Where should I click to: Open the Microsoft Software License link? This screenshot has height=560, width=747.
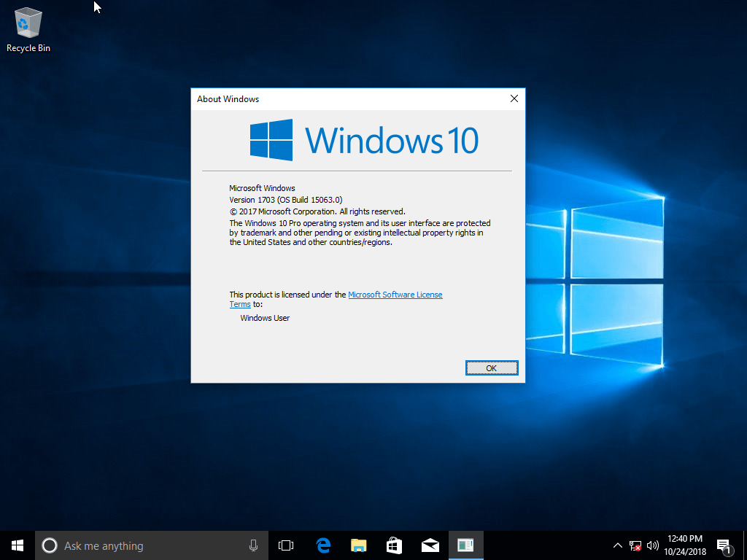click(395, 295)
